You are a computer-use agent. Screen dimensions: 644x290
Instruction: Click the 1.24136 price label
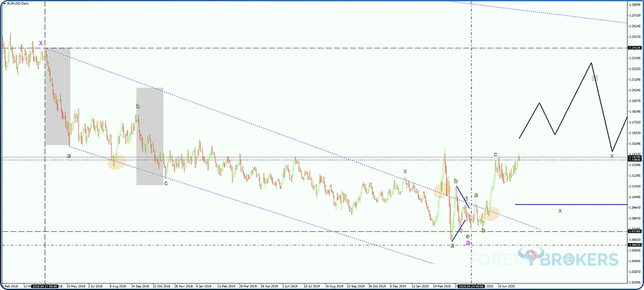(x=634, y=48)
